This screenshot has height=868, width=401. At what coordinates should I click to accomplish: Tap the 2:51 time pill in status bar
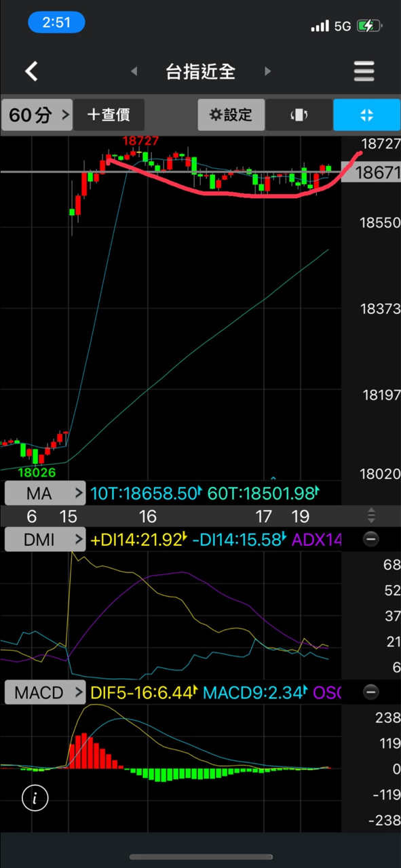(x=56, y=22)
